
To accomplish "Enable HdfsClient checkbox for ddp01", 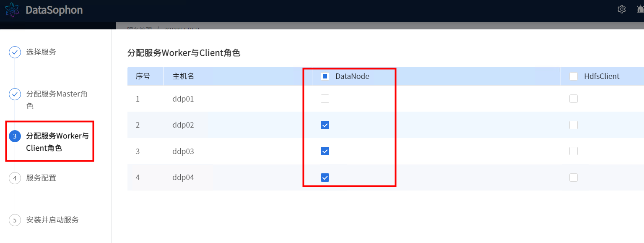I will click(574, 99).
